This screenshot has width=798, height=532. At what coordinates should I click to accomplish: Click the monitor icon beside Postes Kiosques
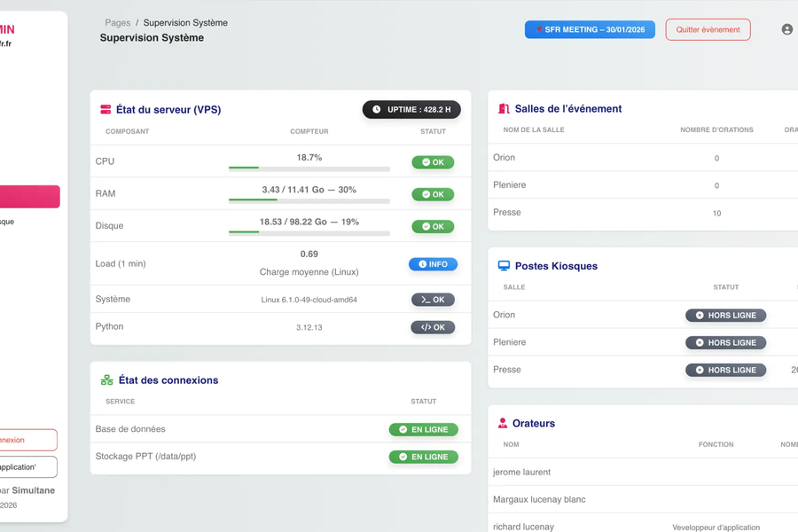(x=504, y=266)
